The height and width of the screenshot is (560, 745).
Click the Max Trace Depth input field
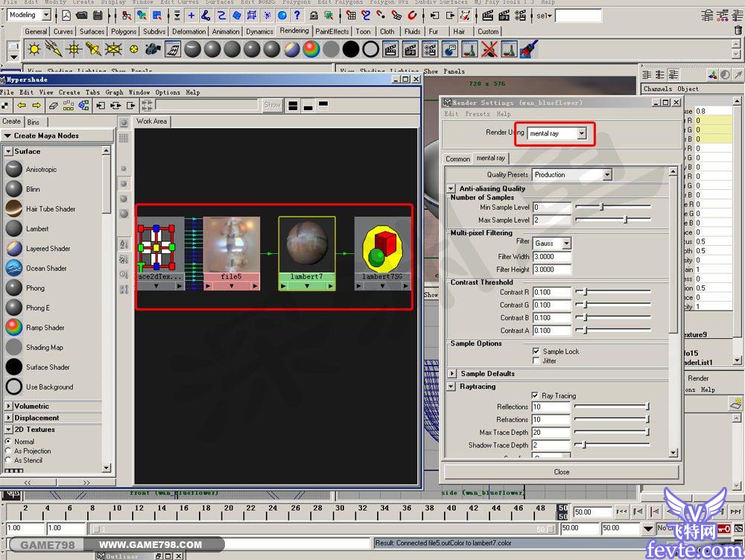point(551,432)
